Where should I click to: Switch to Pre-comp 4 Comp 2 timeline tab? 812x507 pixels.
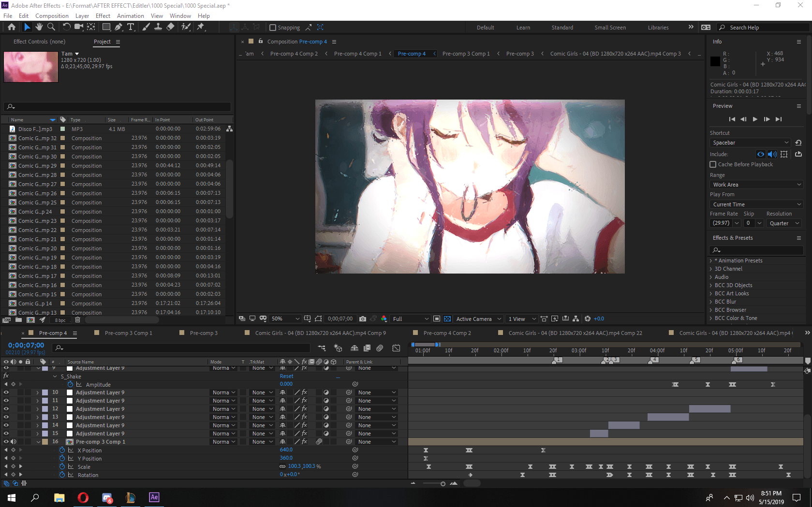point(447,333)
